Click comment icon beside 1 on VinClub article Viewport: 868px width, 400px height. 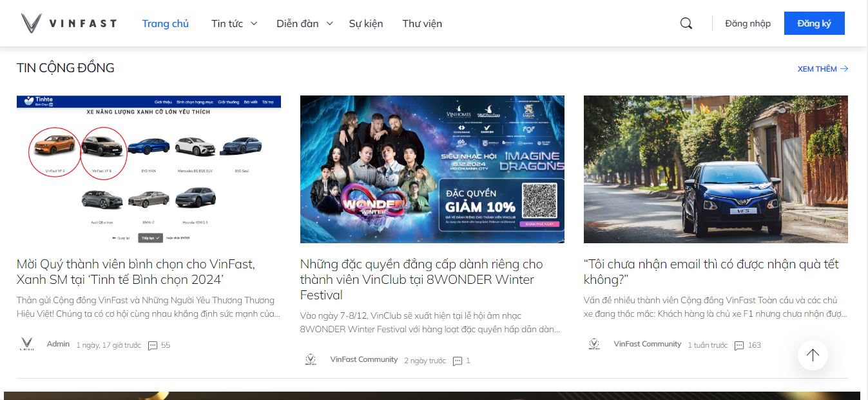point(457,361)
